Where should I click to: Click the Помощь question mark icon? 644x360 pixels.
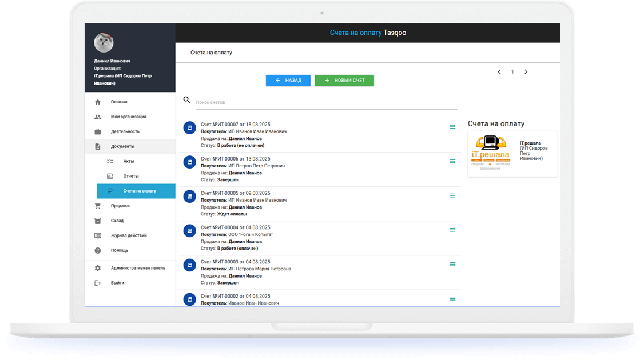tap(97, 250)
